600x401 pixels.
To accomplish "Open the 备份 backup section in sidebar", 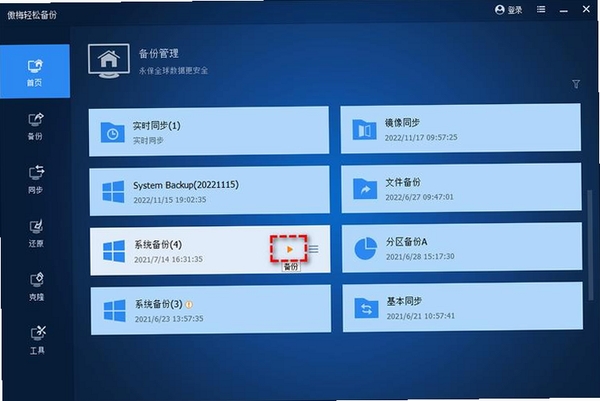I will coord(36,126).
